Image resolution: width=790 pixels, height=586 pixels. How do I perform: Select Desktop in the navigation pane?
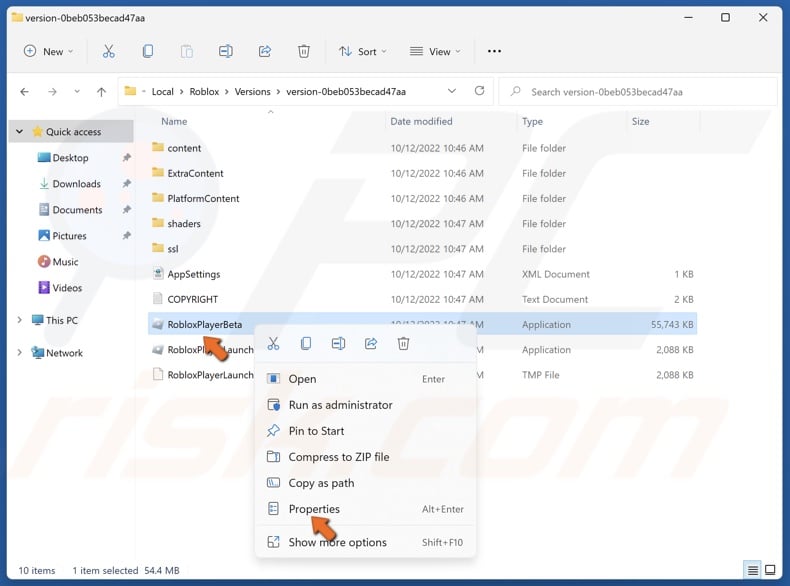point(70,158)
